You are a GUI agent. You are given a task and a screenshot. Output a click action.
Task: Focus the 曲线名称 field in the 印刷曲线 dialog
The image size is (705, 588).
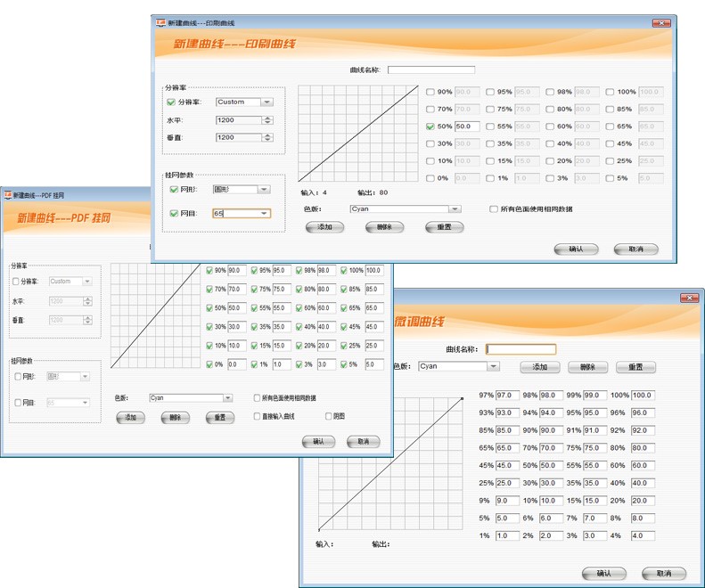coord(431,69)
